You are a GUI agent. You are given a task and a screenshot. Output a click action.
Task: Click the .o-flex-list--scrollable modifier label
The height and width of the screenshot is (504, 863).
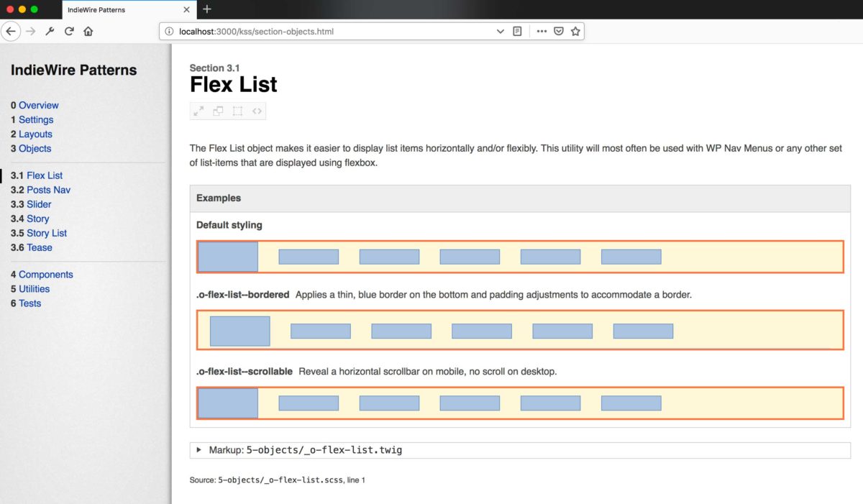pyautogui.click(x=245, y=372)
